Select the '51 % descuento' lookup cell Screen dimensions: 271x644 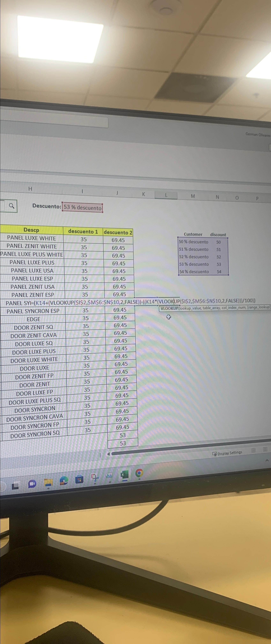pos(194,249)
